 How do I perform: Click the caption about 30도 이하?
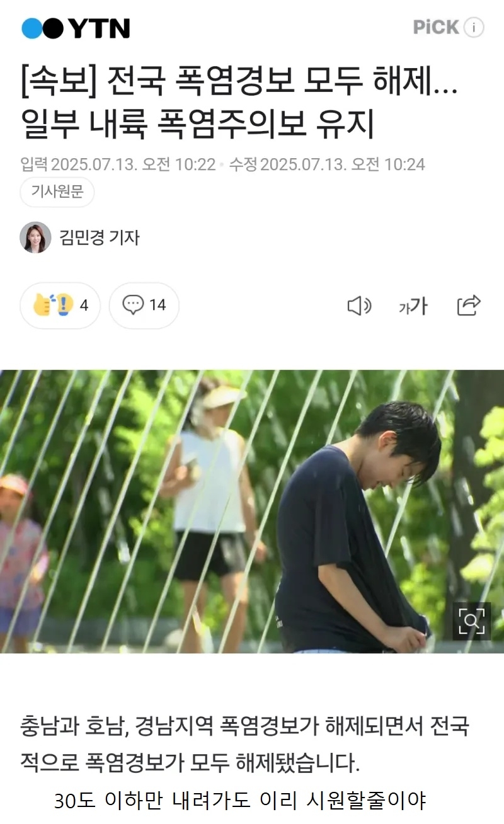click(240, 802)
